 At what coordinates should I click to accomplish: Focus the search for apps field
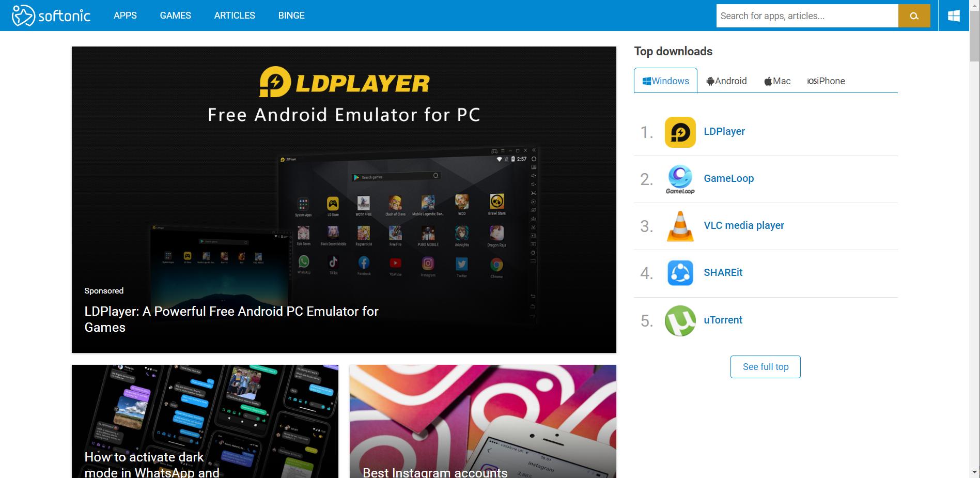pos(807,16)
